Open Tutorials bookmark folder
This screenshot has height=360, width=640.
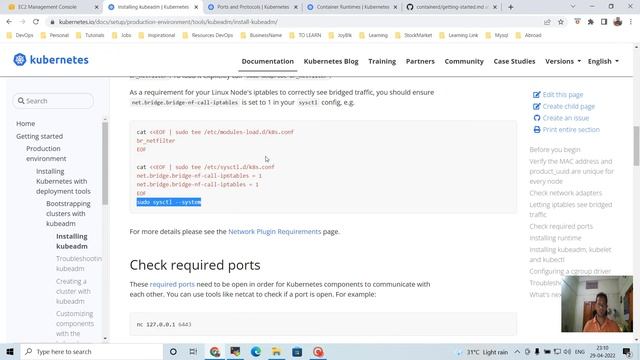90,35
